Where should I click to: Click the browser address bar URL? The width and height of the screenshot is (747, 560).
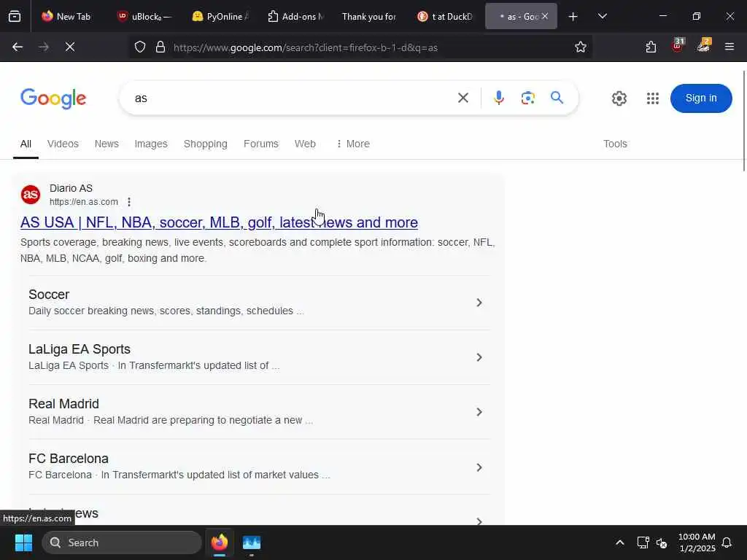pos(306,47)
